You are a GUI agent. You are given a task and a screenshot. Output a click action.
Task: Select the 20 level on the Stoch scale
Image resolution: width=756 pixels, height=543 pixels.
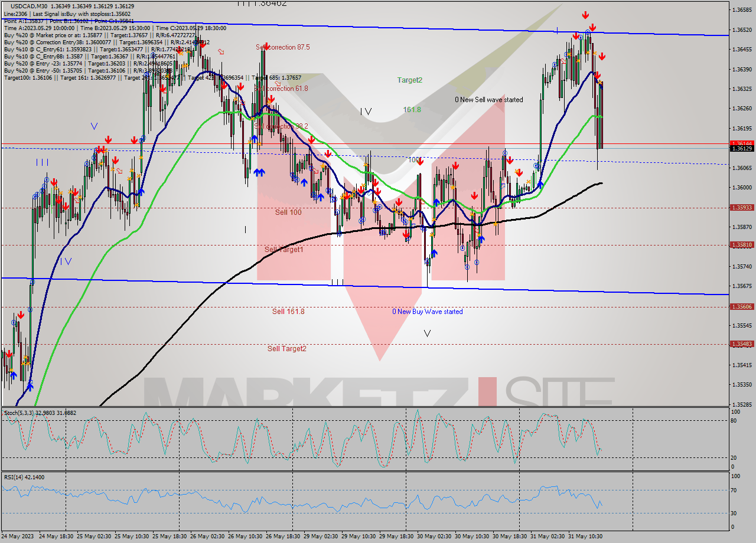[734, 457]
